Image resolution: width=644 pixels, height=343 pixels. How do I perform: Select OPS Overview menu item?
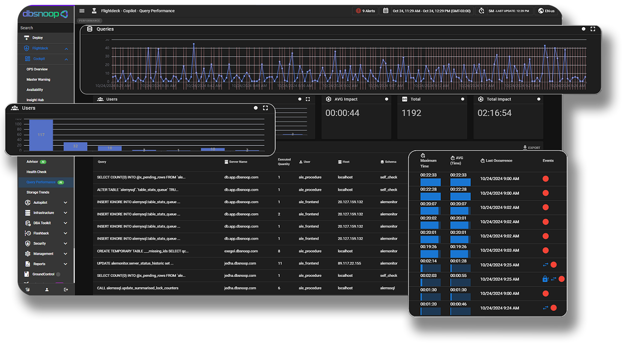[37, 69]
